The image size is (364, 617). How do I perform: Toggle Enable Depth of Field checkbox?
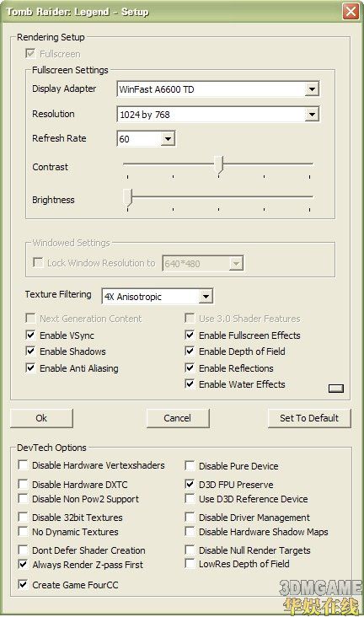click(190, 351)
